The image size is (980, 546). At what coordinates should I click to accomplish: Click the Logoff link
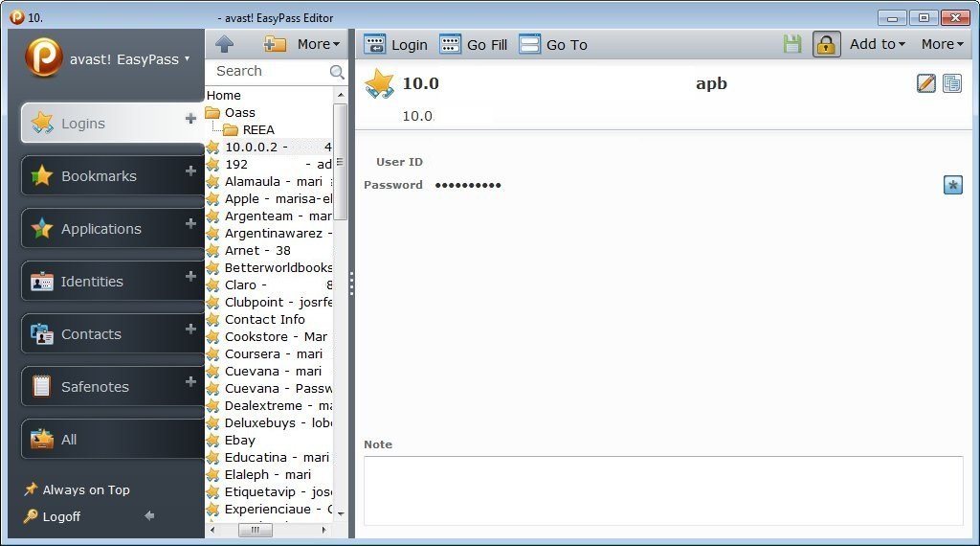(x=53, y=516)
